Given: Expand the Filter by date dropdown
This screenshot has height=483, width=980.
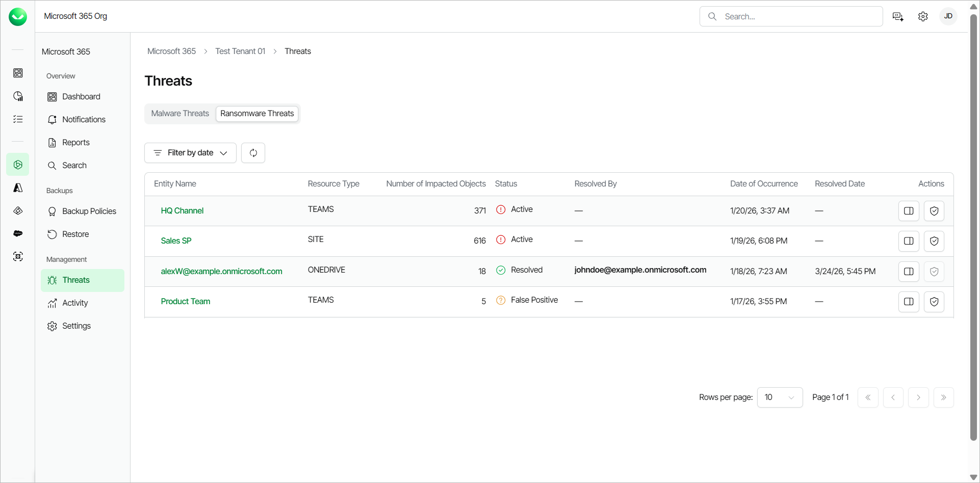Looking at the screenshot, I should [190, 153].
